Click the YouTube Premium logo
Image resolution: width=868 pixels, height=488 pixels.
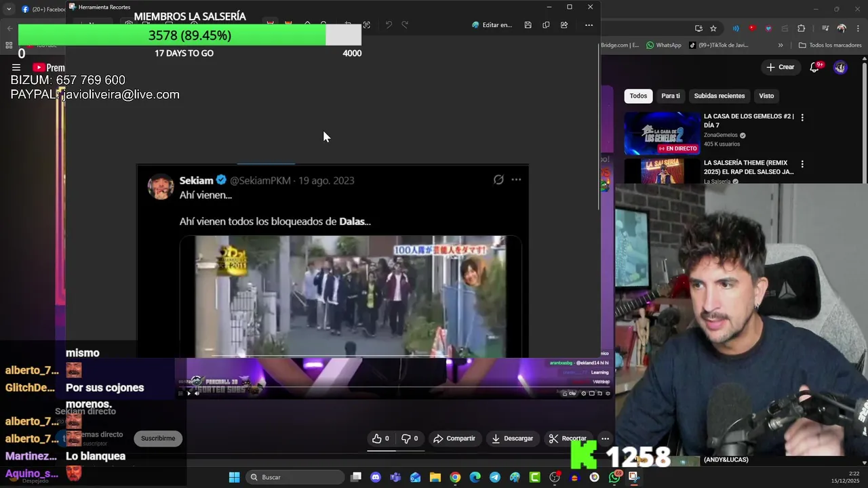pos(49,68)
